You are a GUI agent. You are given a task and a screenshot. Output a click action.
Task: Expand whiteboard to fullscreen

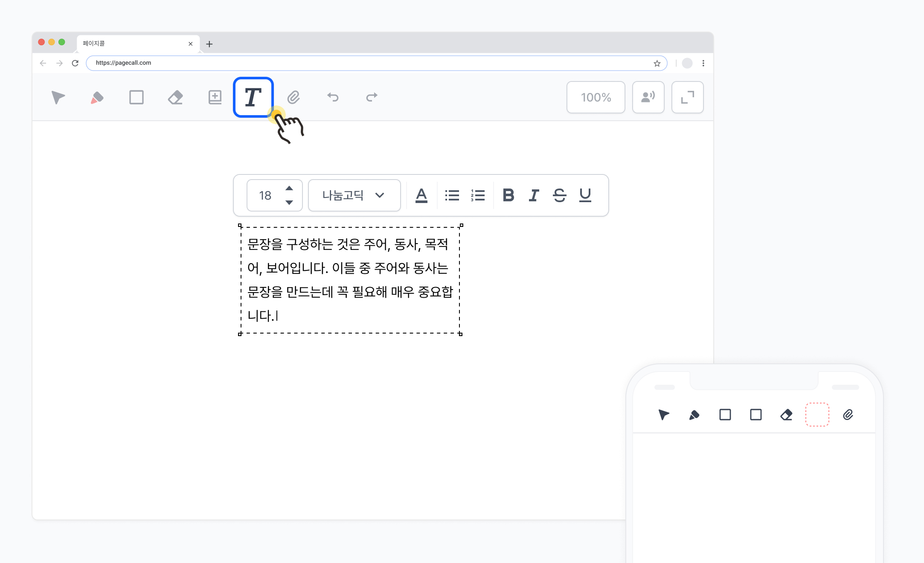click(688, 97)
